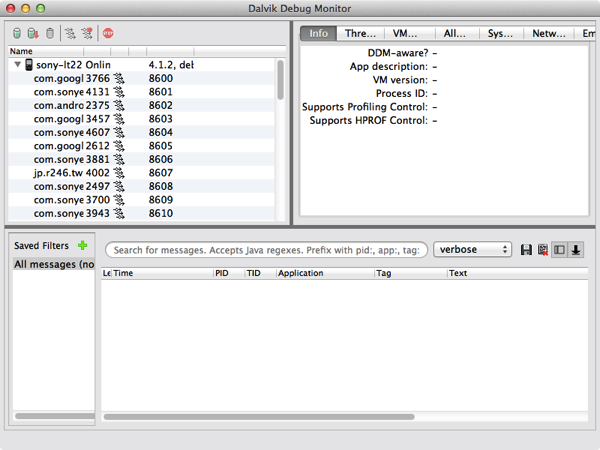The width and height of the screenshot is (600, 450).
Task: Switch to the Info tab
Action: pos(318,33)
